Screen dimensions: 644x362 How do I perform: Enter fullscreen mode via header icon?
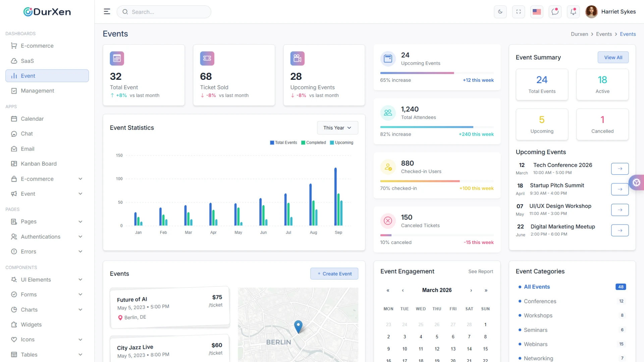click(519, 12)
